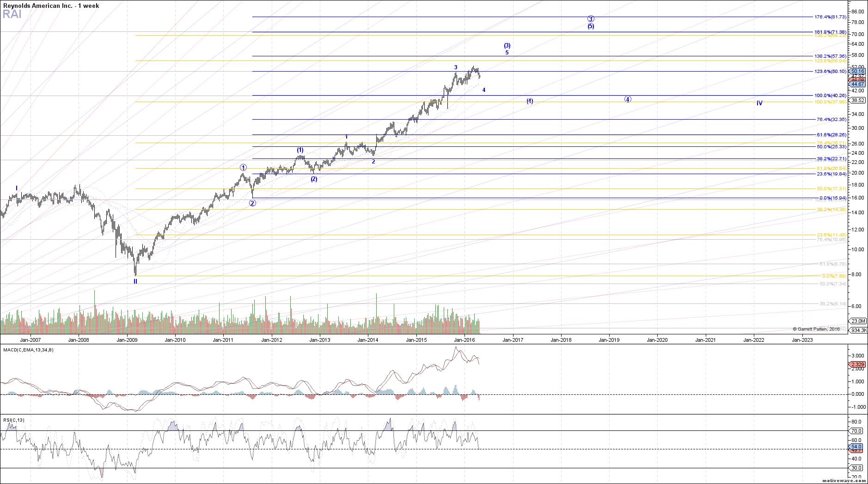The width and height of the screenshot is (868, 484).
Task: Click the 38.2%(22.71) retracement label
Action: 831,158
